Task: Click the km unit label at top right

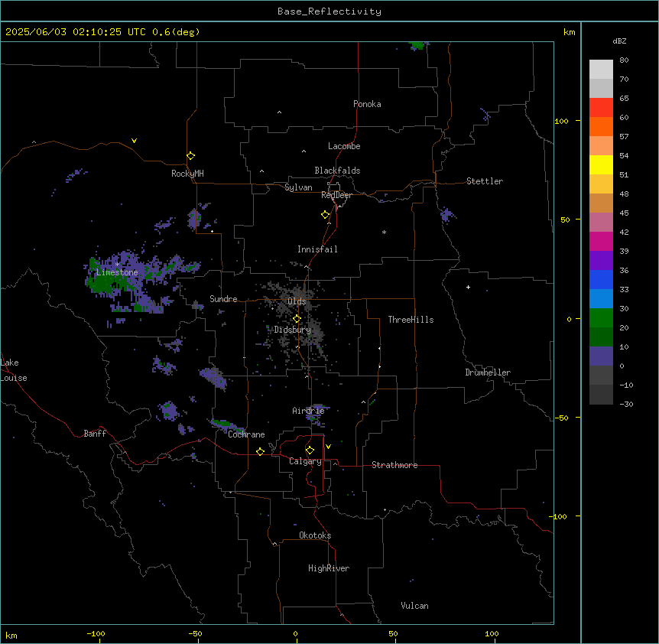Action: [x=570, y=32]
